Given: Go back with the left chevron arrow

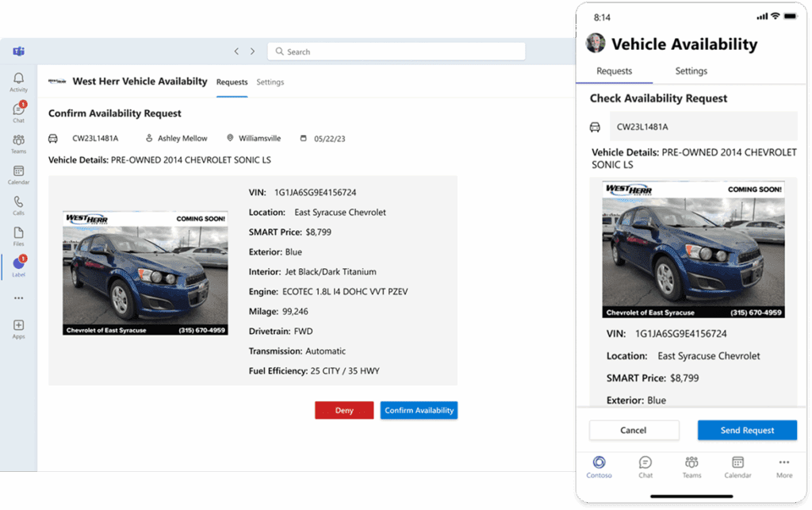Looking at the screenshot, I should (x=236, y=52).
